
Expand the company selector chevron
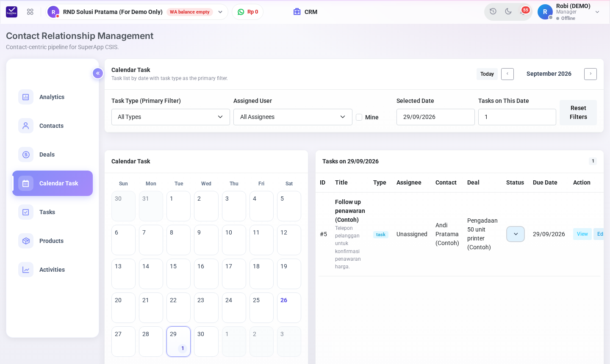(x=220, y=12)
